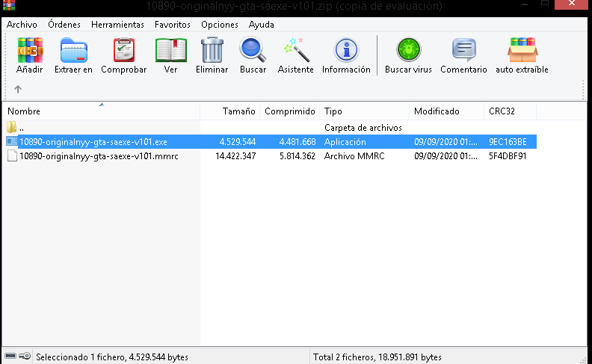
Task: Click the Extraer en folder icon
Action: [73, 50]
